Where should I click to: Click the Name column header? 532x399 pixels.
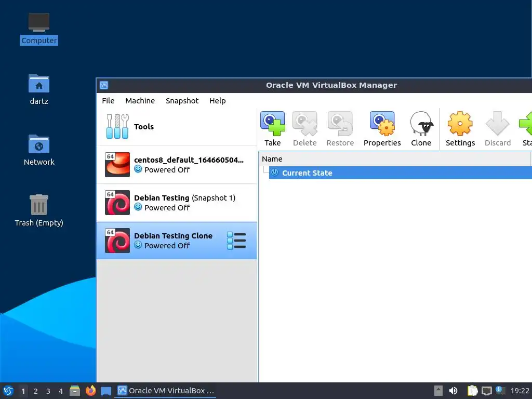pos(394,159)
